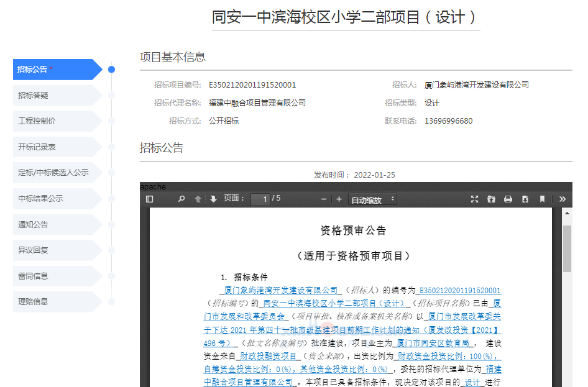Download the PDF document
Viewport: 588px width, 387px height.
[525, 199]
